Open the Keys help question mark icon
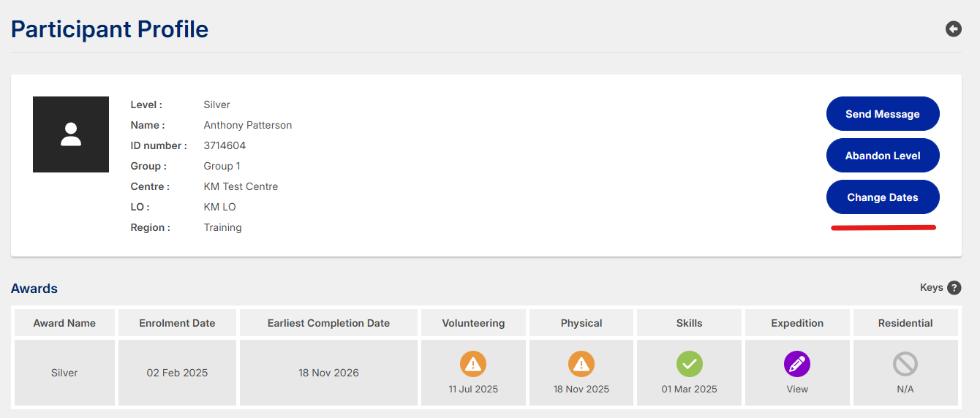 pos(954,288)
